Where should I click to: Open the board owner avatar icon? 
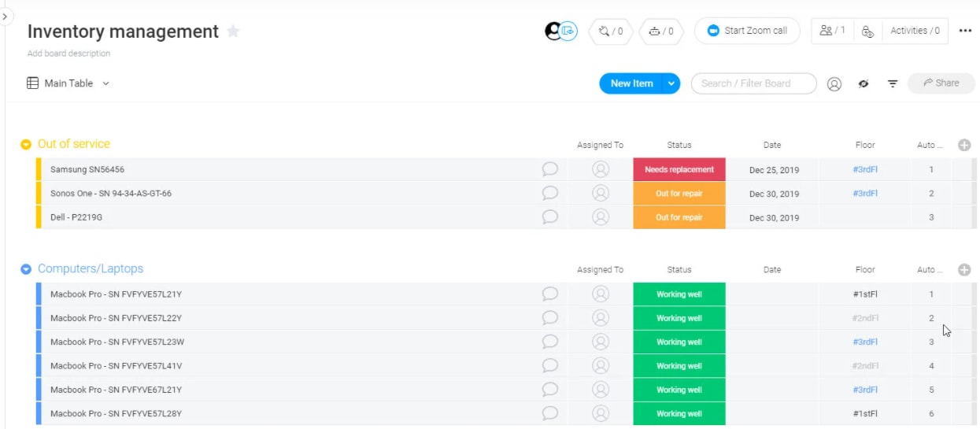[553, 31]
